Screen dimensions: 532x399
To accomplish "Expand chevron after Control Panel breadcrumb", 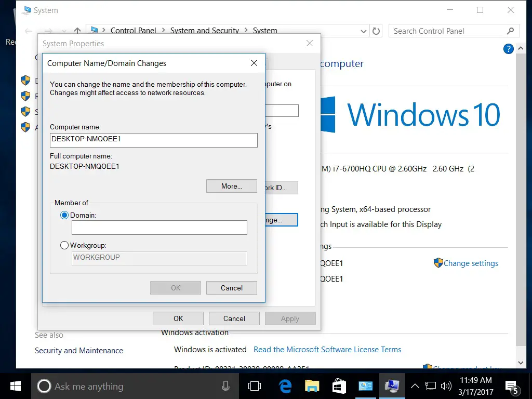I will click(x=163, y=30).
